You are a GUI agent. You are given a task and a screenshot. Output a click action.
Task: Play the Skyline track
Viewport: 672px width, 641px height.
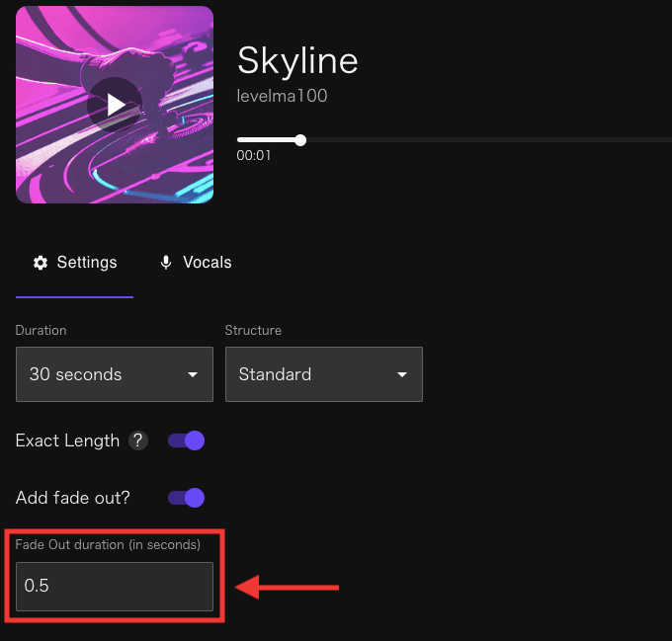coord(115,105)
